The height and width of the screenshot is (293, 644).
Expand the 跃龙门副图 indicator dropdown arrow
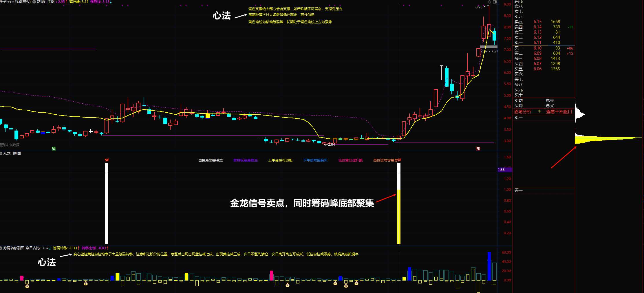[x=1, y=153]
